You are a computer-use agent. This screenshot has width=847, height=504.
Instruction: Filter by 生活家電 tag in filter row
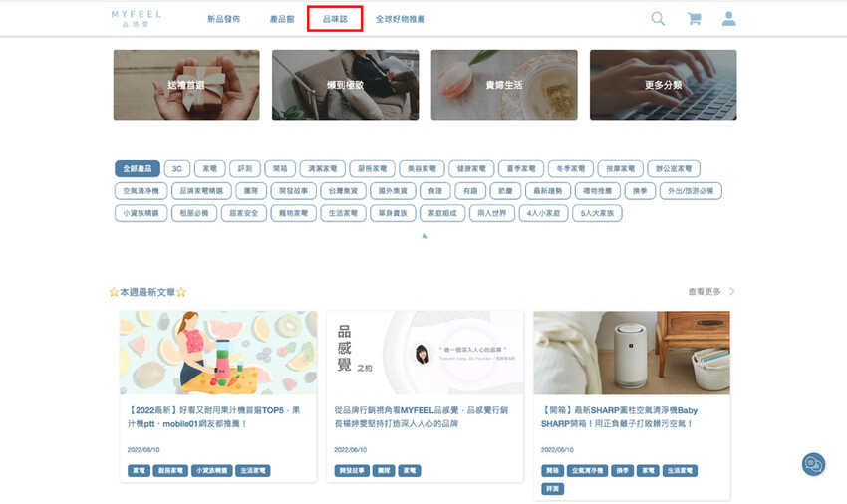343,213
